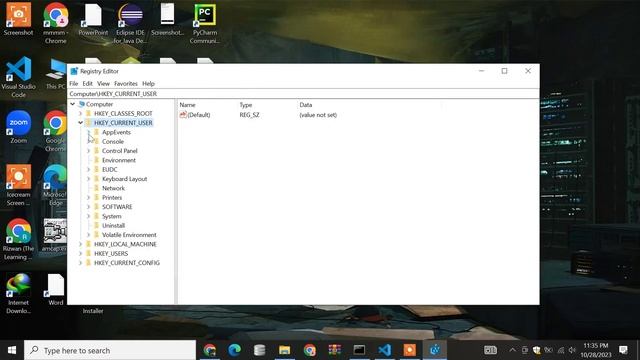Open the PowerPoint desktop shortcut
This screenshot has width=640, height=360.
click(x=93, y=19)
